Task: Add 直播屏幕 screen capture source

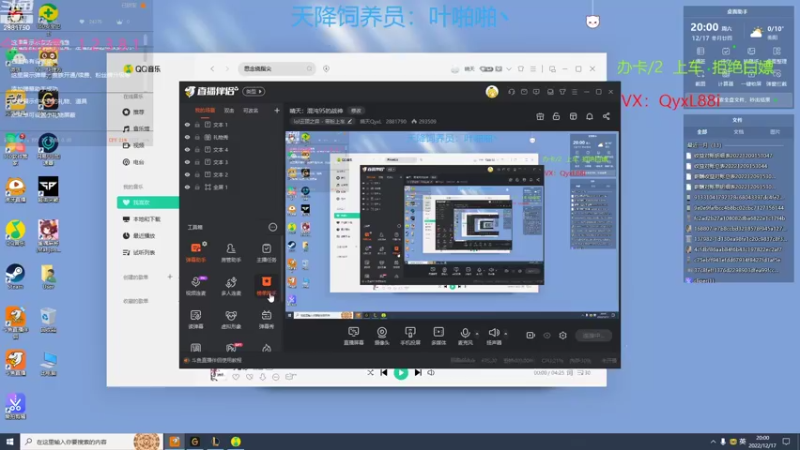Action: pyautogui.click(x=354, y=336)
